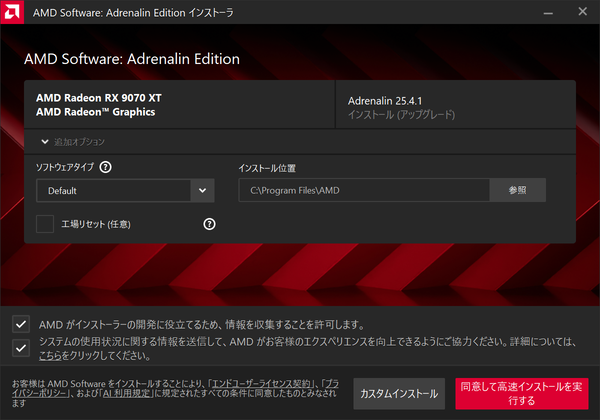Open help for ソフトウェアタイプ

click(x=105, y=167)
